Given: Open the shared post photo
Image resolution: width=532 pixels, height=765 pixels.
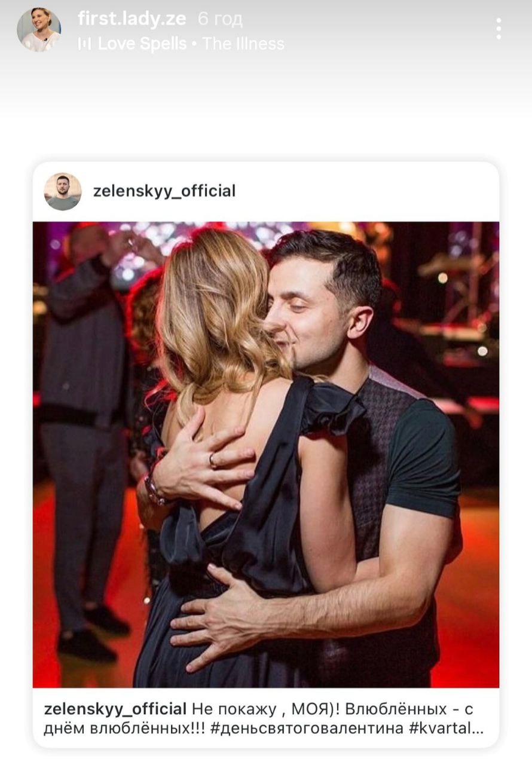Looking at the screenshot, I should pos(266,454).
